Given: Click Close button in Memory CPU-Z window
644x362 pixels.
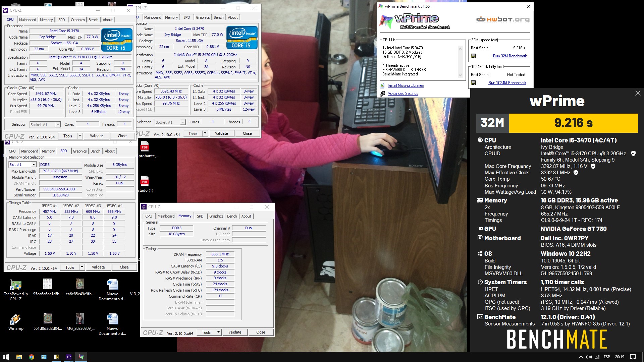Looking at the screenshot, I should click(261, 332).
